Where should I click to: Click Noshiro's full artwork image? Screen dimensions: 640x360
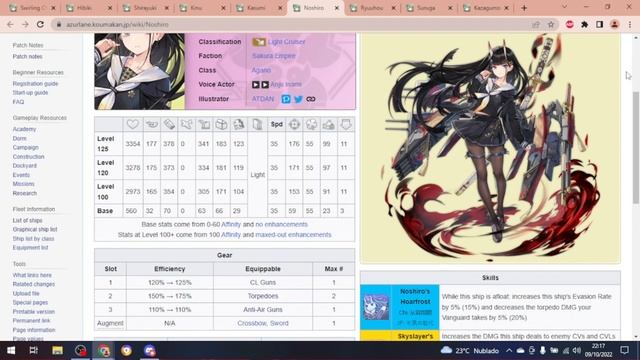tap(490, 148)
